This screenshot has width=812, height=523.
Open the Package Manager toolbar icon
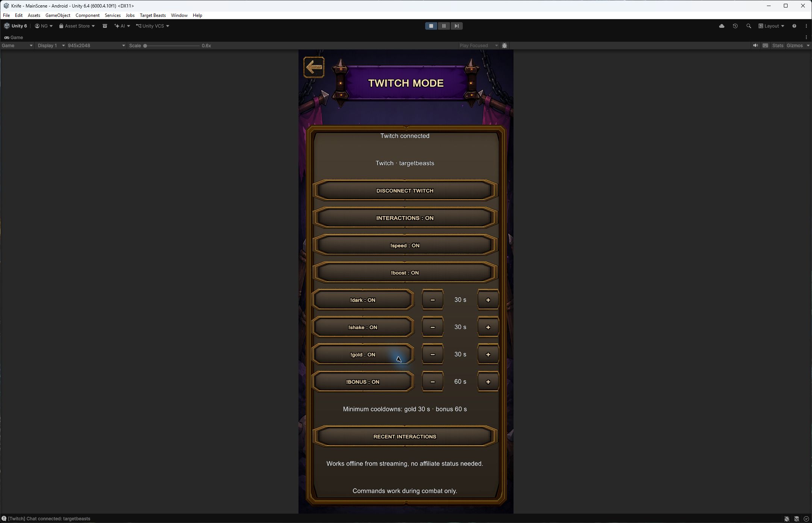[x=105, y=26]
